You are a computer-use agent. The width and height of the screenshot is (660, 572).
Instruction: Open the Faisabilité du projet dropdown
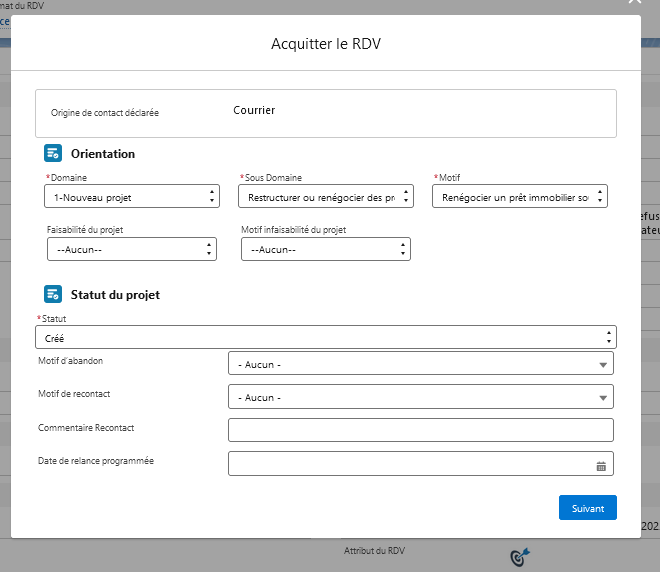point(131,249)
